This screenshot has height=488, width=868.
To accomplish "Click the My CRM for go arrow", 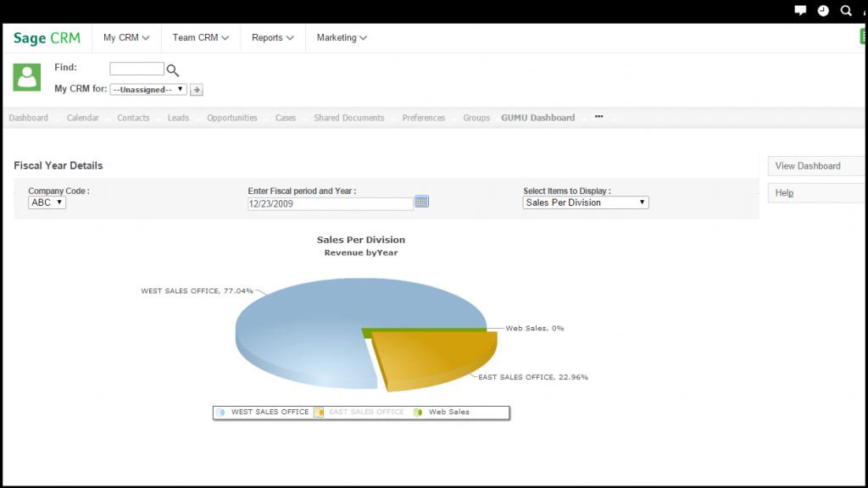I will [x=197, y=90].
